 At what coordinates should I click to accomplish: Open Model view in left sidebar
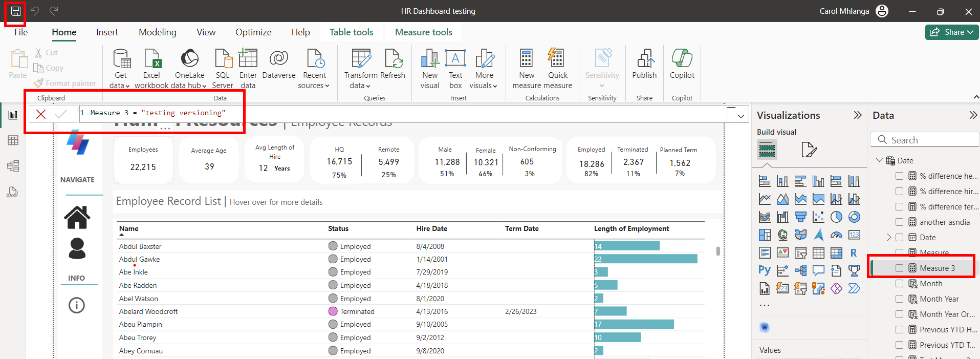pos(13,166)
